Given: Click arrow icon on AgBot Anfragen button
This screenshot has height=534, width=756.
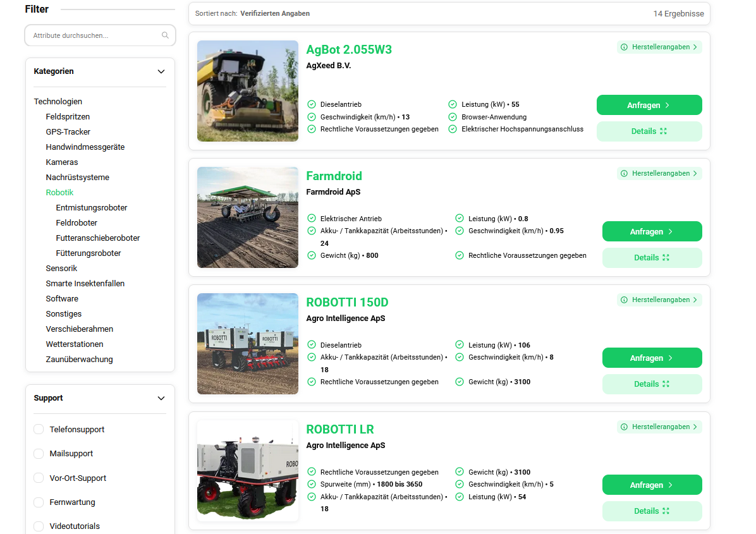Looking at the screenshot, I should [668, 105].
